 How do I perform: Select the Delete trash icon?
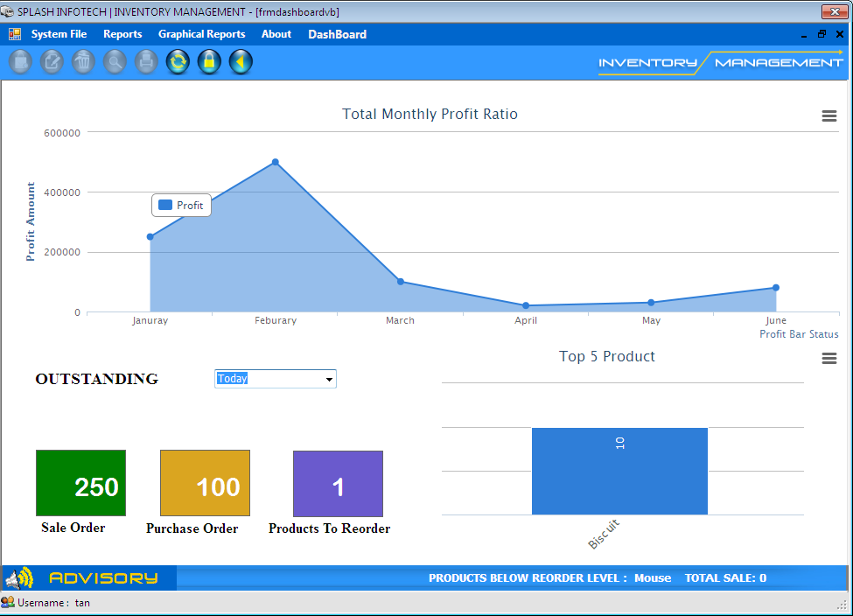click(x=83, y=62)
